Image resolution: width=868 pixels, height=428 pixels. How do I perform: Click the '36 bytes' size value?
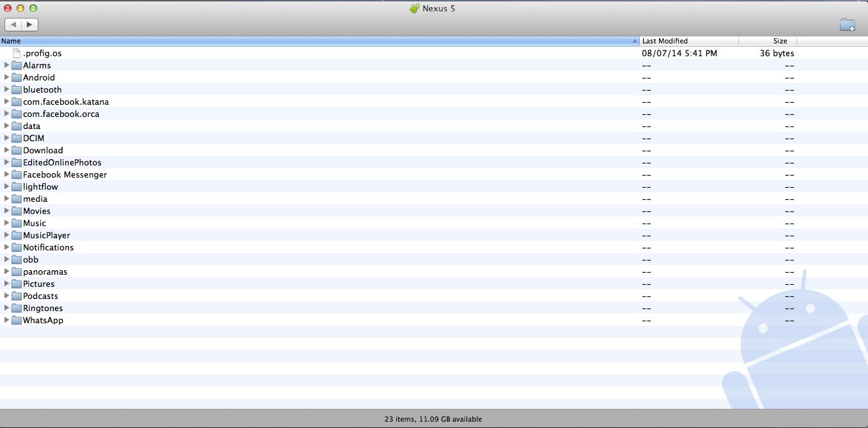pos(777,53)
